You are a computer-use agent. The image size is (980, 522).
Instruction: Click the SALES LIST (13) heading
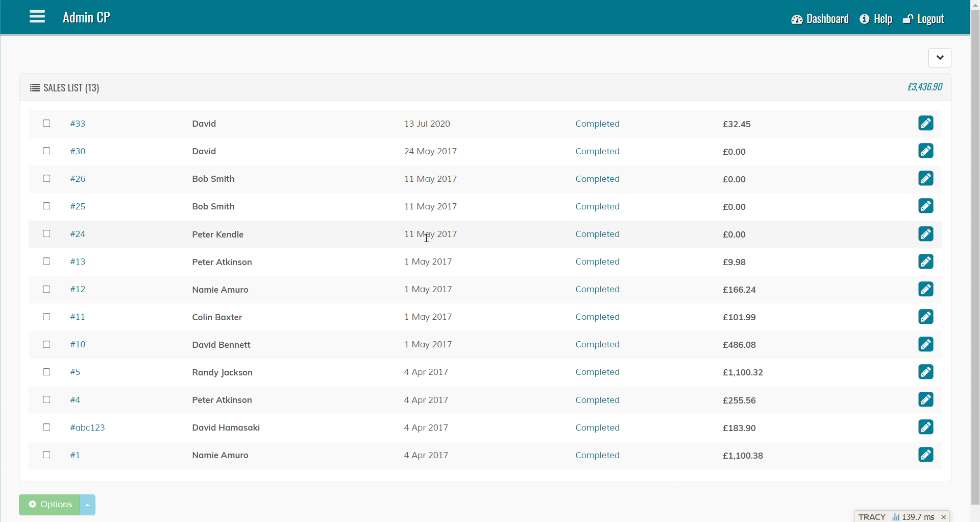point(71,88)
